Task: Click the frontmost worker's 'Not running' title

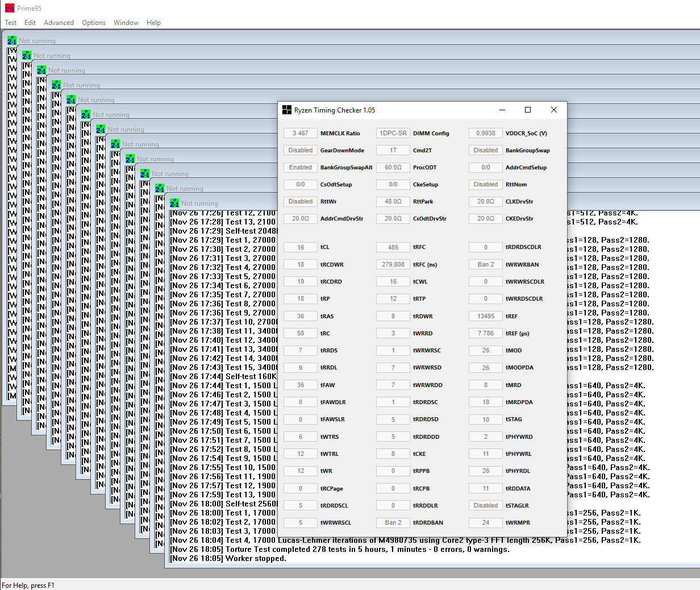Action: click(x=199, y=203)
